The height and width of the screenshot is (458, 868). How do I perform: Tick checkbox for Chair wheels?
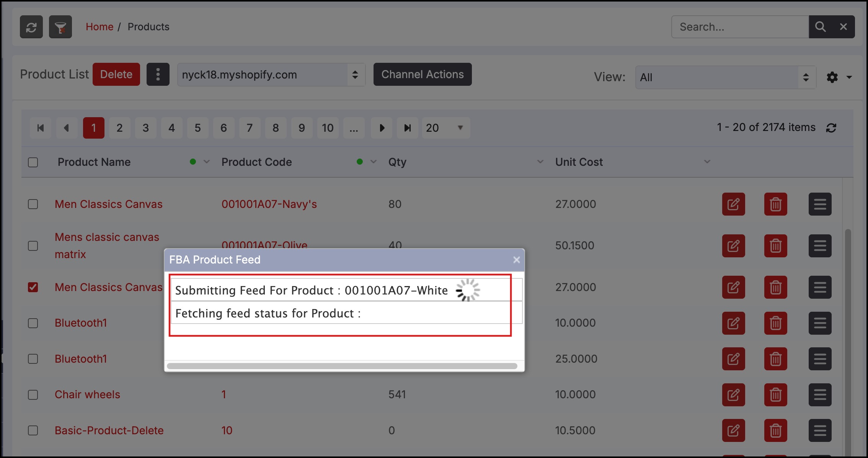(x=33, y=394)
